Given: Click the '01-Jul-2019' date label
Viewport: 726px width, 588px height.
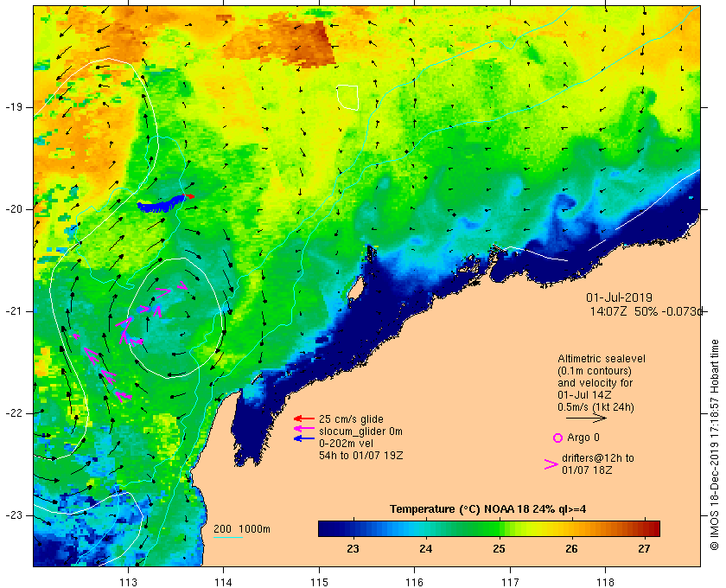Looking at the screenshot, I should (619, 297).
